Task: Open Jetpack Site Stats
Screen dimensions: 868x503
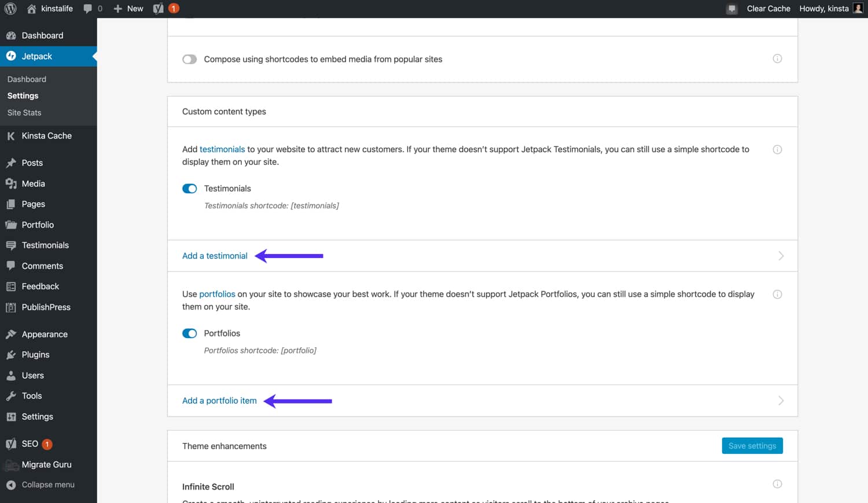Action: (24, 112)
